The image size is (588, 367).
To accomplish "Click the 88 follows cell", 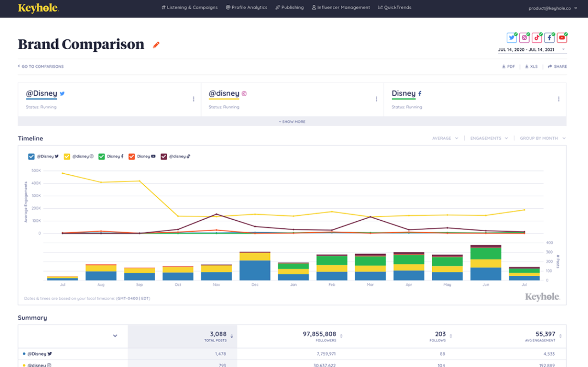I will tap(443, 354).
